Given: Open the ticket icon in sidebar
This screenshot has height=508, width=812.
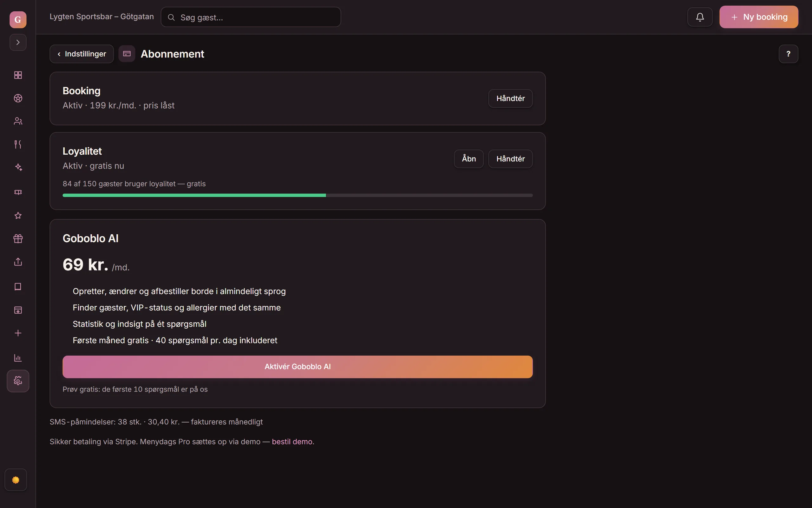Looking at the screenshot, I should 18,192.
